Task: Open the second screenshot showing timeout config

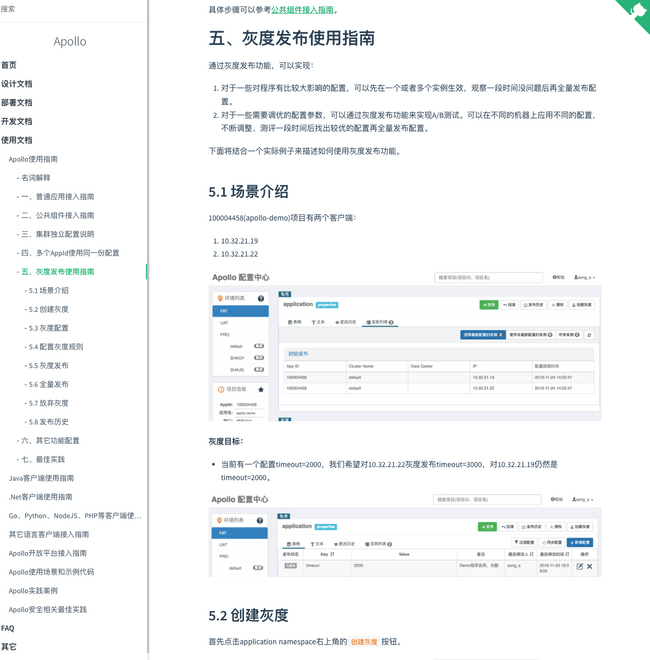Action: (404, 534)
